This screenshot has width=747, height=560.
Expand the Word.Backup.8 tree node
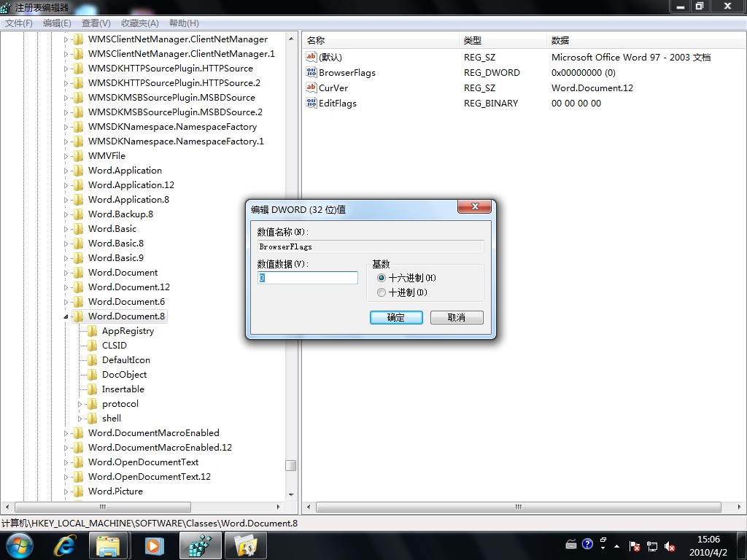[x=66, y=214]
